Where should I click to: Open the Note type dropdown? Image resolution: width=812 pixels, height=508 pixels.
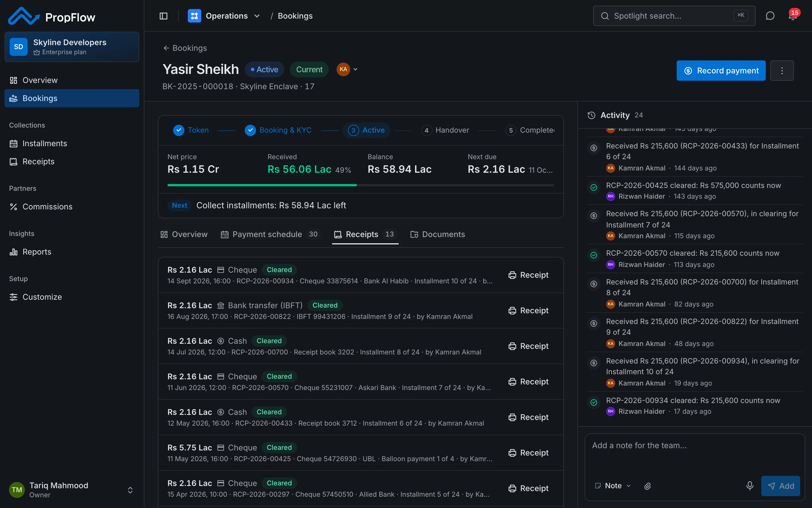[x=613, y=486]
